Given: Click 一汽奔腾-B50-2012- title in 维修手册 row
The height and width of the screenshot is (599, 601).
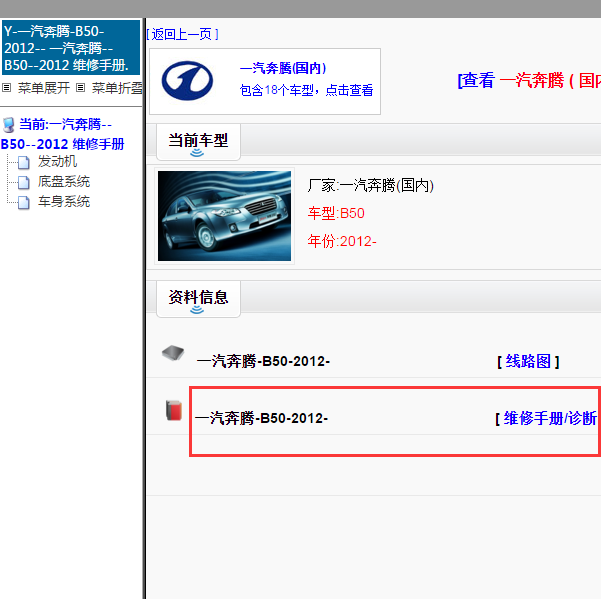Looking at the screenshot, I should pyautogui.click(x=261, y=418).
